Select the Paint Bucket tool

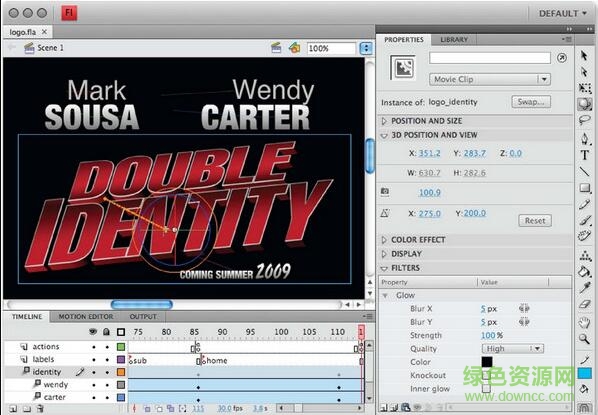tap(585, 272)
